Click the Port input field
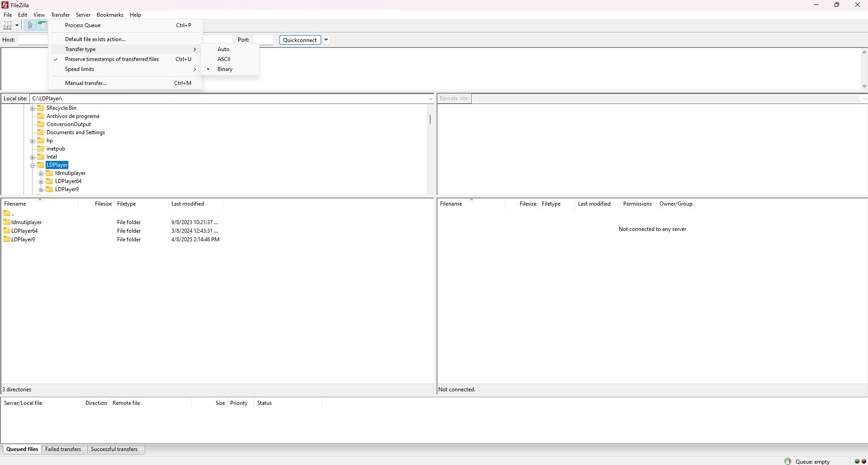This screenshot has height=465, width=868. click(x=263, y=40)
